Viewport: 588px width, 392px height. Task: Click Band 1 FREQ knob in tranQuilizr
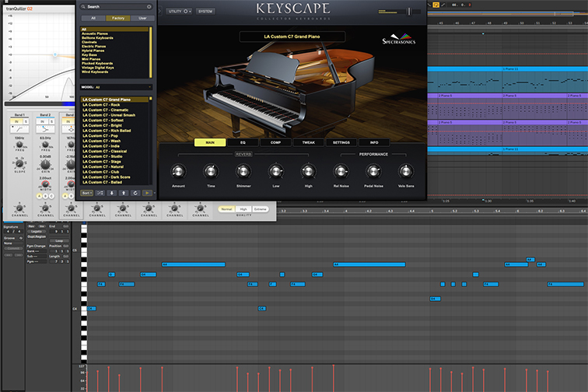point(19,145)
